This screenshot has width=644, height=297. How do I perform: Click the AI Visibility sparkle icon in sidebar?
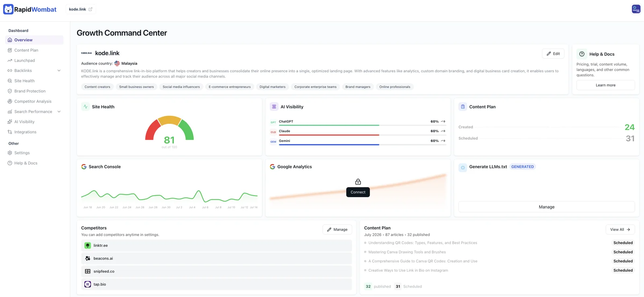click(x=10, y=122)
